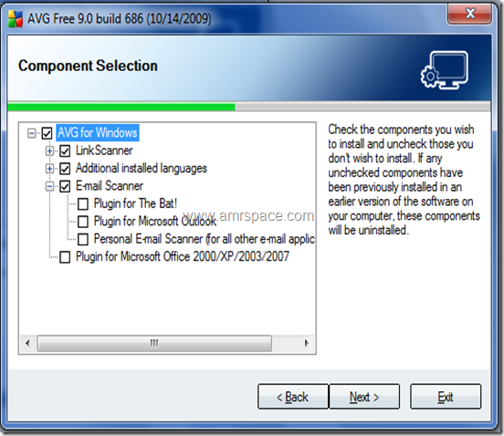504x436 pixels.
Task: Uncheck the LinkScanner checkbox
Action: click(x=65, y=151)
